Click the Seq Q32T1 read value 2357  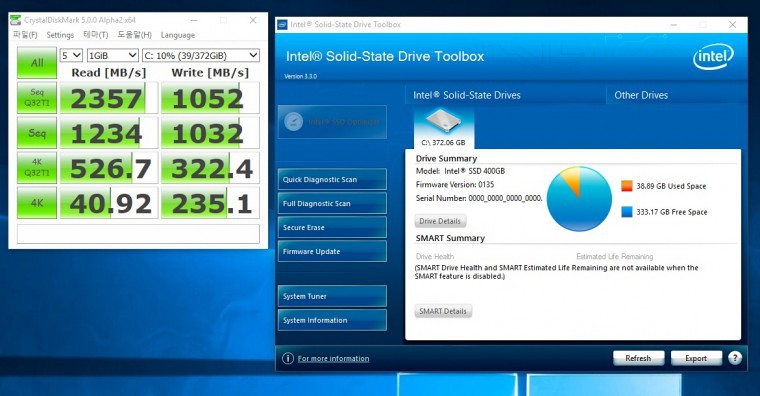[x=109, y=97]
